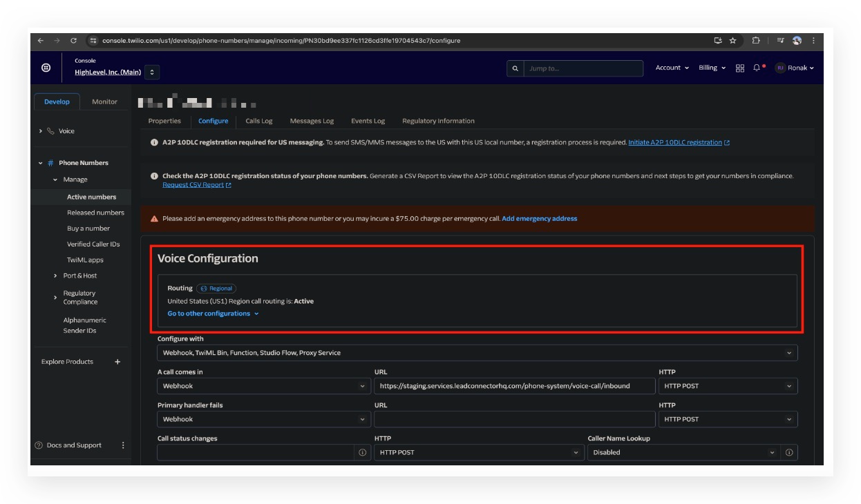Open Verified Caller IDs in sidebar
This screenshot has height=504, width=861.
[x=93, y=244]
